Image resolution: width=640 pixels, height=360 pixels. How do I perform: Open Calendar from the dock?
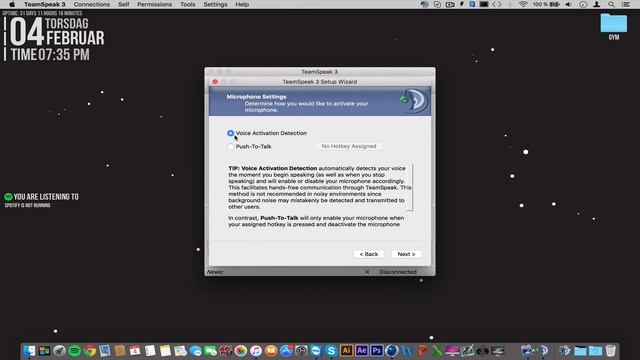click(135, 351)
